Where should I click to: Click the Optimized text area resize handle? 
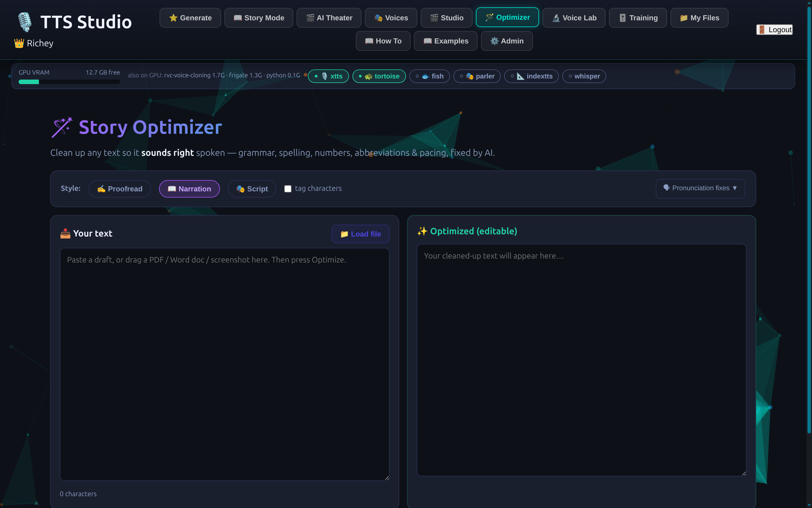[744, 474]
